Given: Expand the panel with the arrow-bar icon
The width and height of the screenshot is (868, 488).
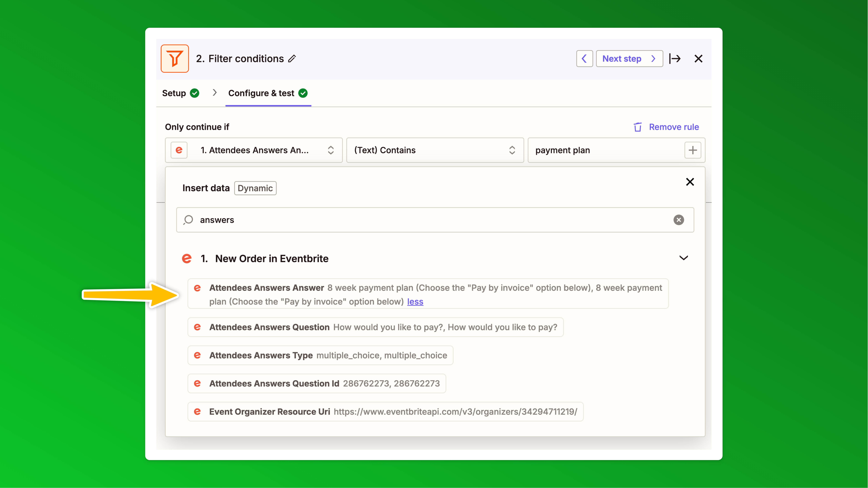Looking at the screenshot, I should click(x=675, y=59).
